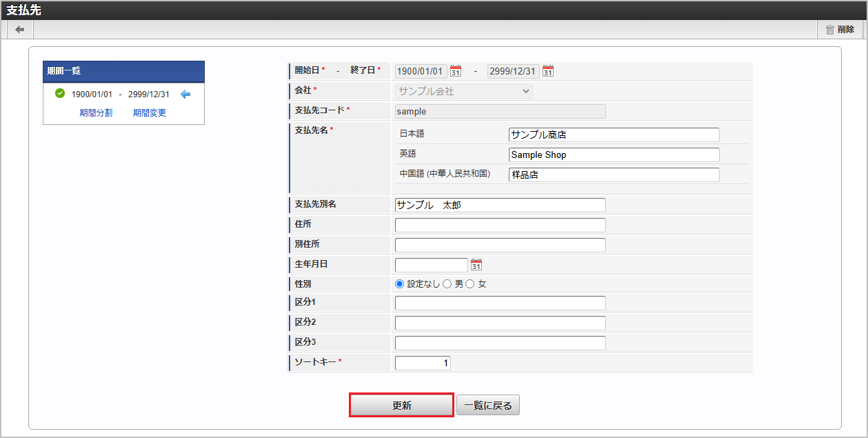
Task: Select the 設定なし gender radio button
Action: coord(400,283)
